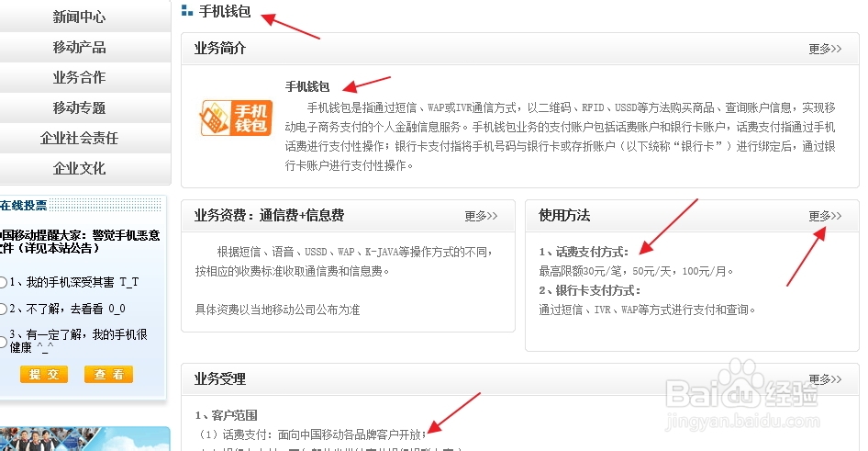Click poll question about 警觉手机恶意软件
This screenshot has width=868, height=451.
(80, 242)
